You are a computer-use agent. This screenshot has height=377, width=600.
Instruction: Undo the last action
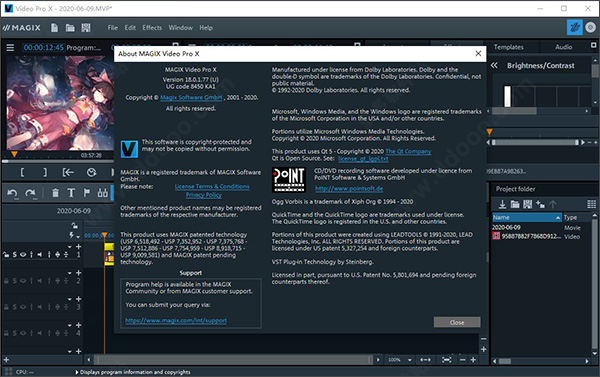pyautogui.click(x=12, y=193)
